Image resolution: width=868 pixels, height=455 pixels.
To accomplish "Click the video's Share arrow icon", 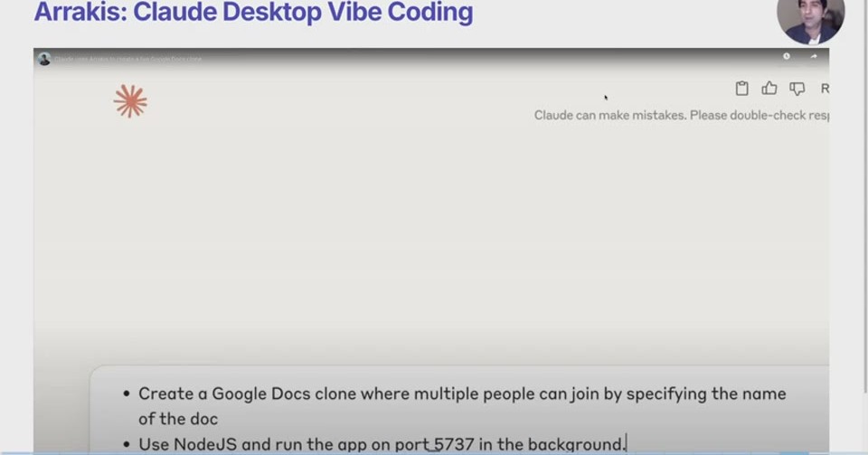I will click(x=814, y=56).
